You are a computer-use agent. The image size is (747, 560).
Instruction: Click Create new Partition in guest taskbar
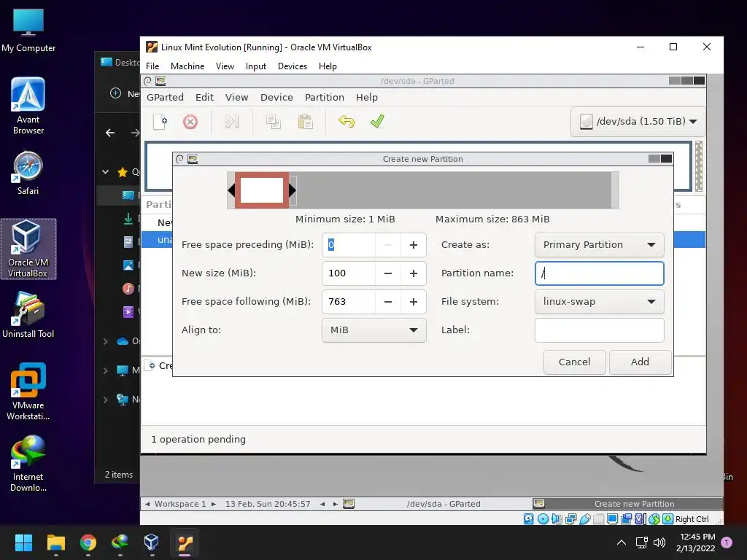(x=627, y=504)
